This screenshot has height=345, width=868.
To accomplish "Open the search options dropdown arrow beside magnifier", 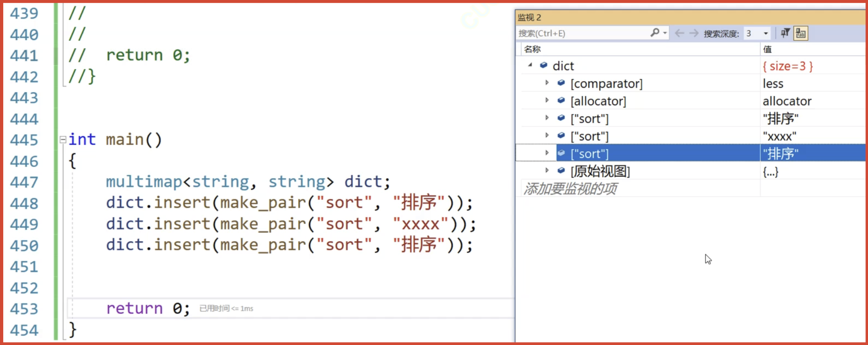I will [x=665, y=33].
